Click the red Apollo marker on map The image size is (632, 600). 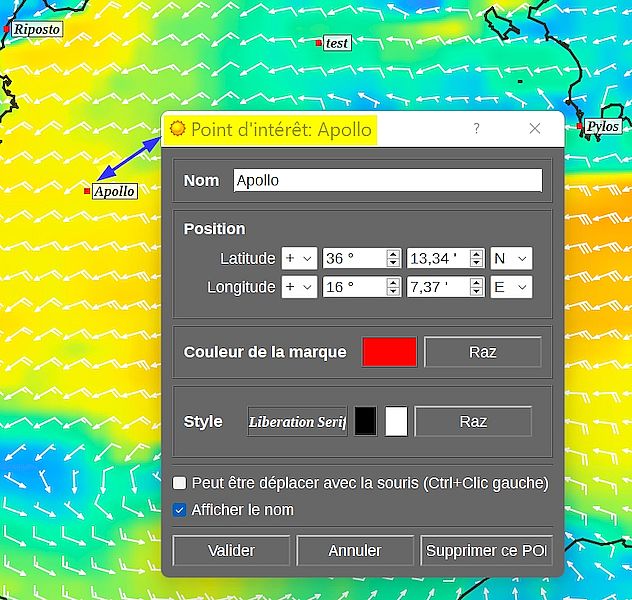88,191
